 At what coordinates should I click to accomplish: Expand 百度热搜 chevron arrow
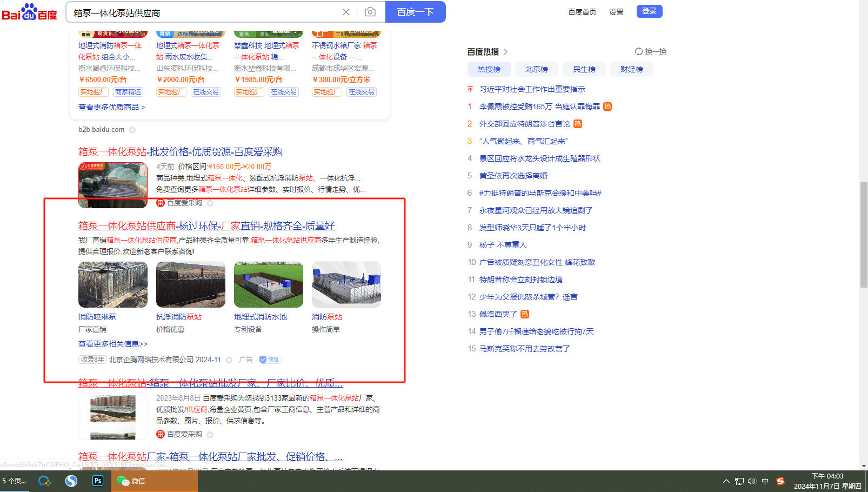[x=505, y=52]
